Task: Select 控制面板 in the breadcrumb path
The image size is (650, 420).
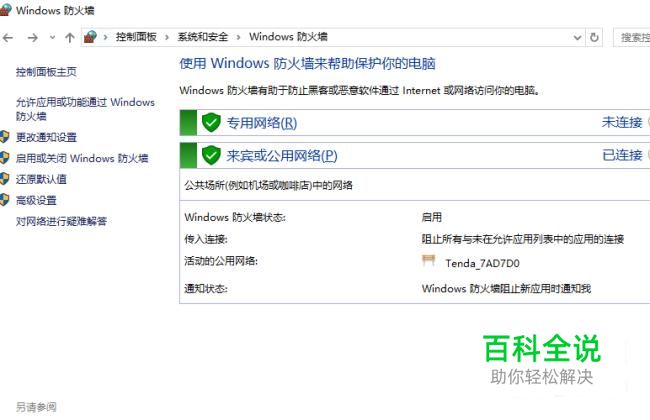Action: coord(136,37)
